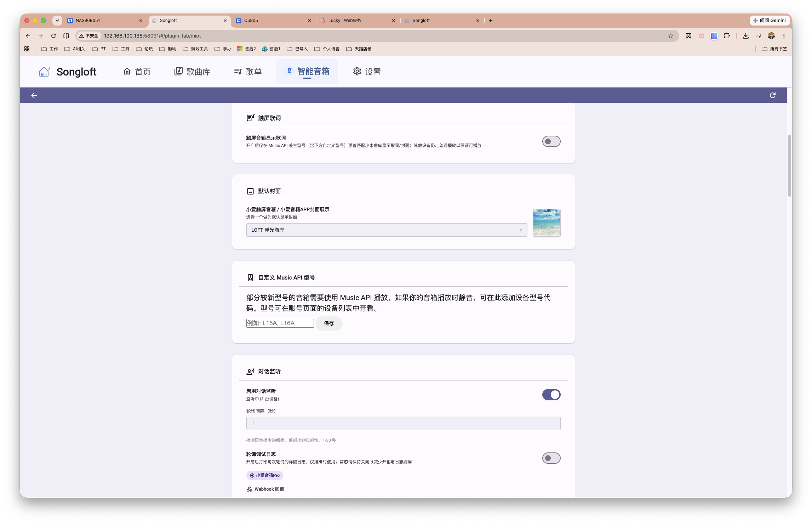Click the browser forward button
Viewport: 812px width, 524px height.
[x=41, y=36]
